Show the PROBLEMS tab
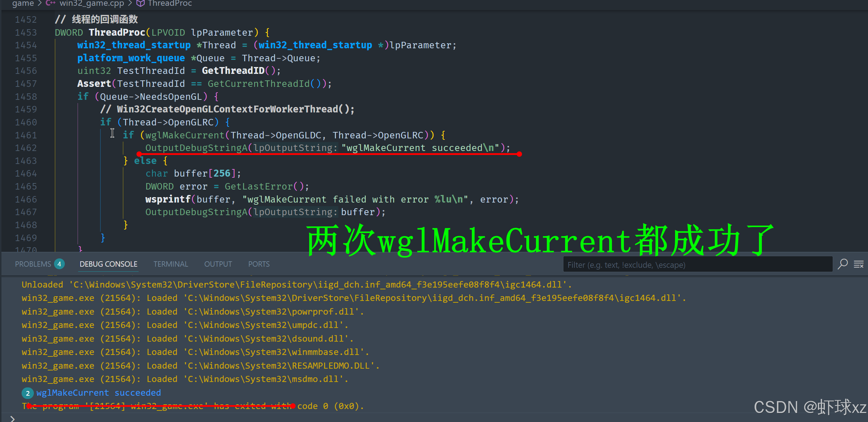 [x=33, y=264]
